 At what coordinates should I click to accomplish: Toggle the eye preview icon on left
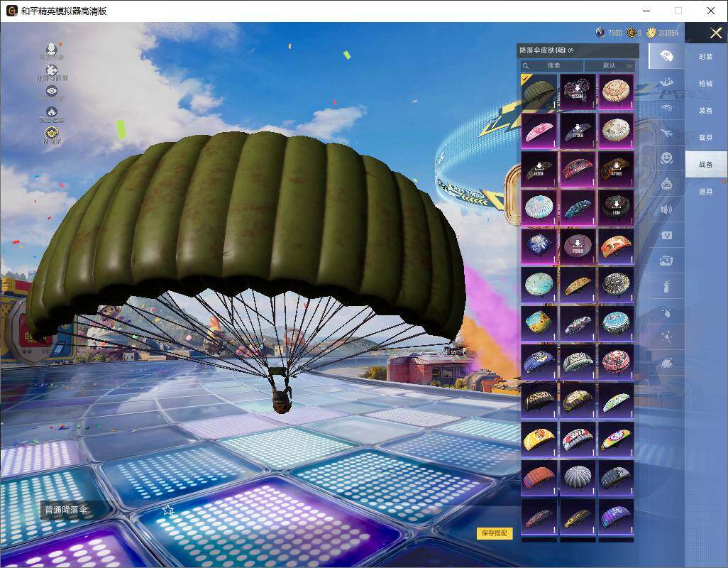[52, 91]
